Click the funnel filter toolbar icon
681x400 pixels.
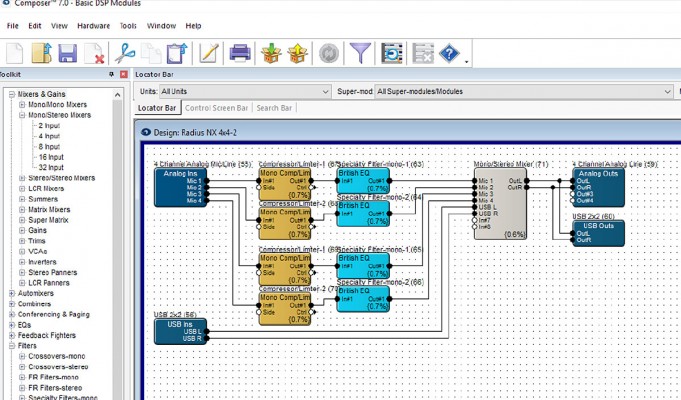(x=360, y=53)
